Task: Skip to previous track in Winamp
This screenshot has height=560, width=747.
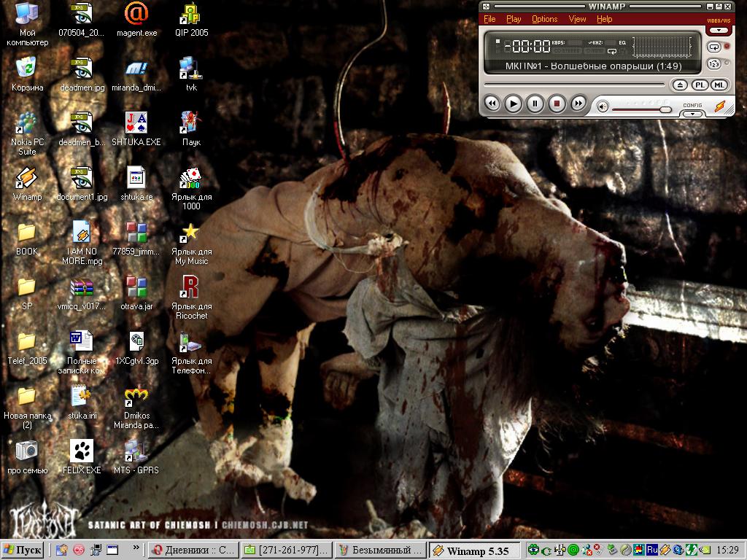Action: coord(492,104)
